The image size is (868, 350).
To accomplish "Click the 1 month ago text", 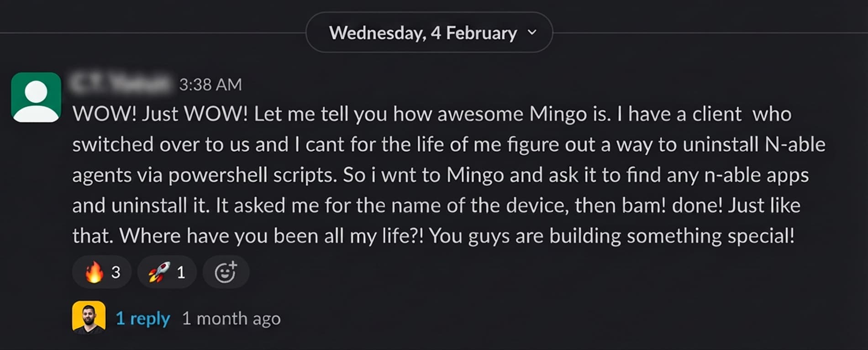I will click(231, 318).
